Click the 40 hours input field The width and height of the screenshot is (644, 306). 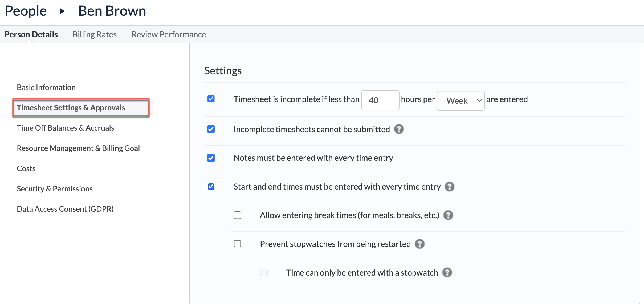click(380, 100)
